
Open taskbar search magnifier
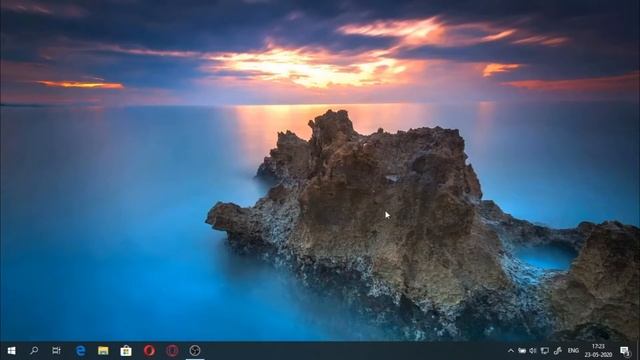pyautogui.click(x=34, y=350)
